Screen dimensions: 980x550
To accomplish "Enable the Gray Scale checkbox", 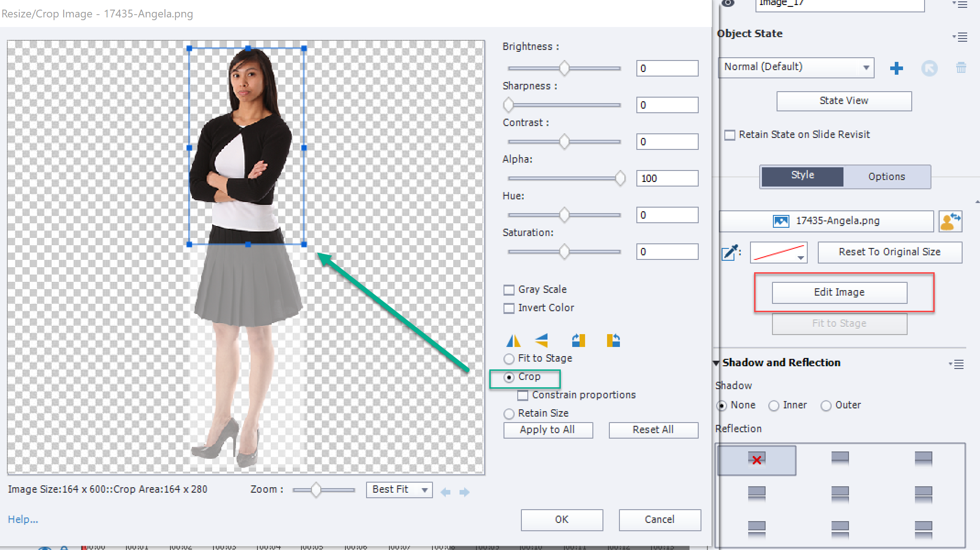I will tap(509, 290).
